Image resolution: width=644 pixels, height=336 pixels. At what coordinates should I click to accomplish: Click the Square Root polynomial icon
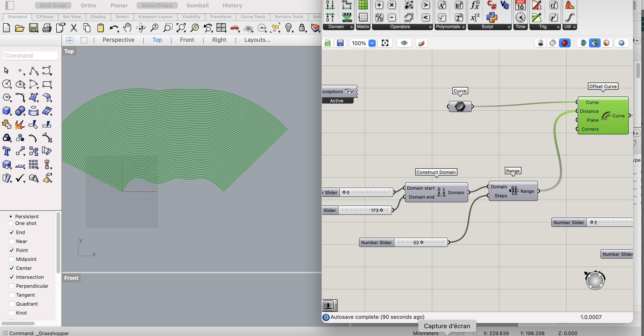442,17
